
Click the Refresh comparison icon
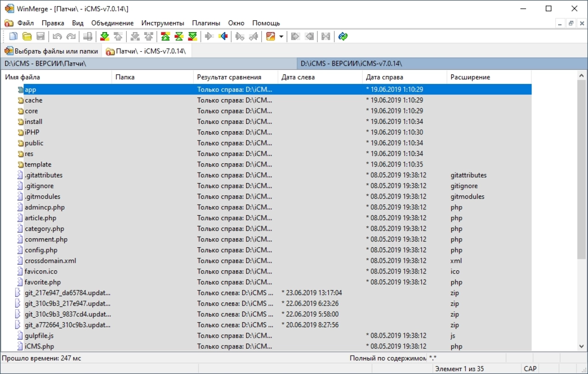pos(343,36)
